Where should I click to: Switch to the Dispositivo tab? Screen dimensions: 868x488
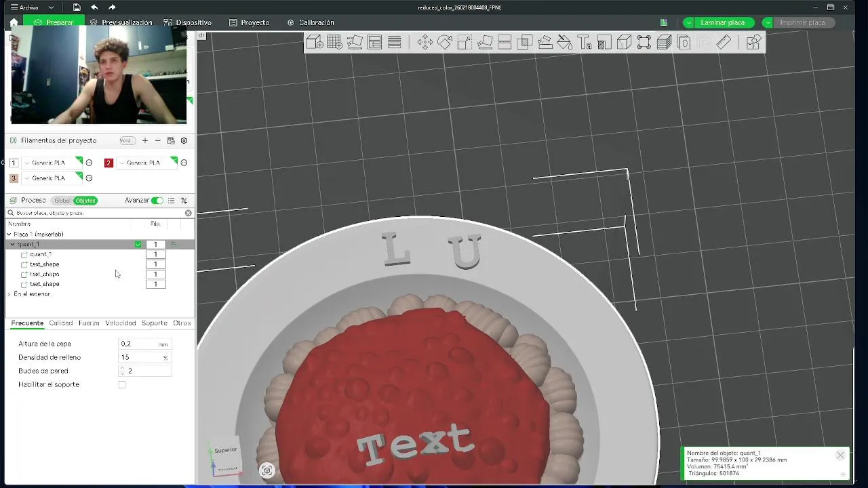tap(188, 22)
